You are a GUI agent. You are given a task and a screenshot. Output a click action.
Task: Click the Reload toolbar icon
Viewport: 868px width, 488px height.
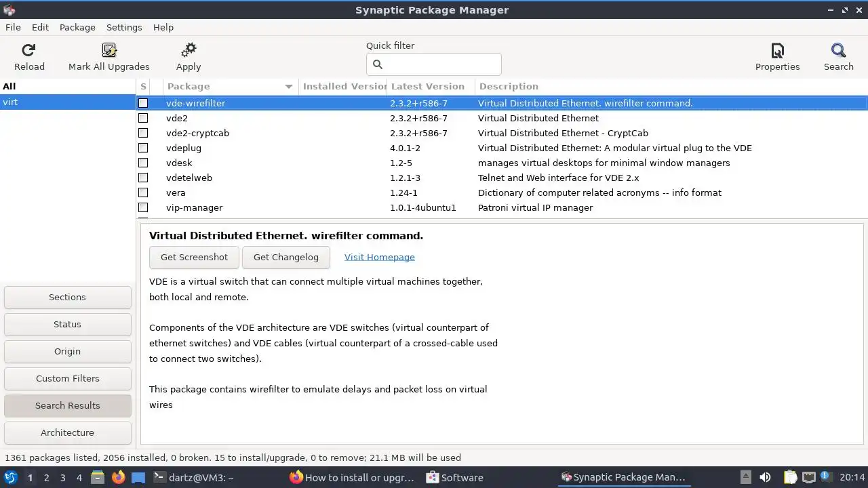[x=28, y=50]
